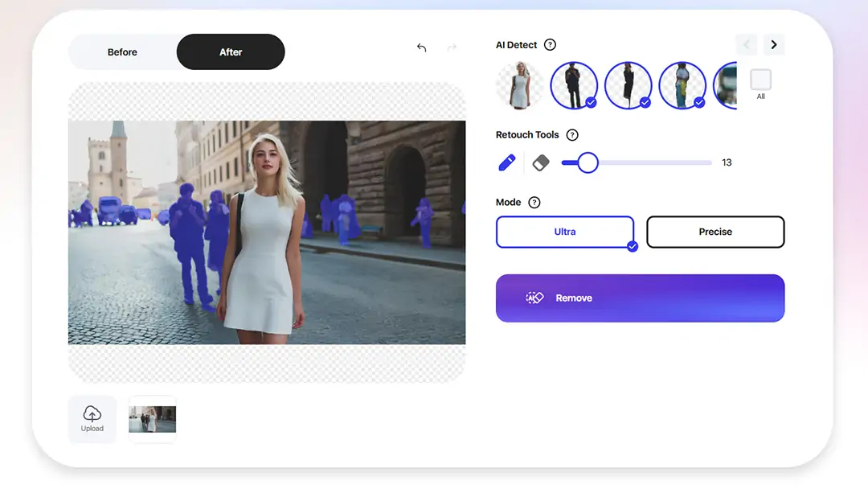Deselect the first checked man detection

(x=574, y=85)
